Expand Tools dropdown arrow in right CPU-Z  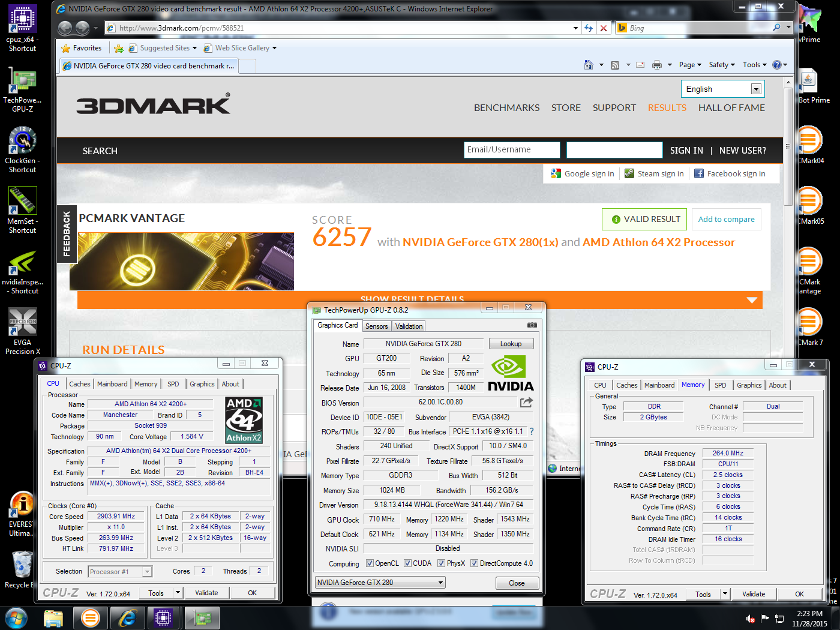(725, 594)
